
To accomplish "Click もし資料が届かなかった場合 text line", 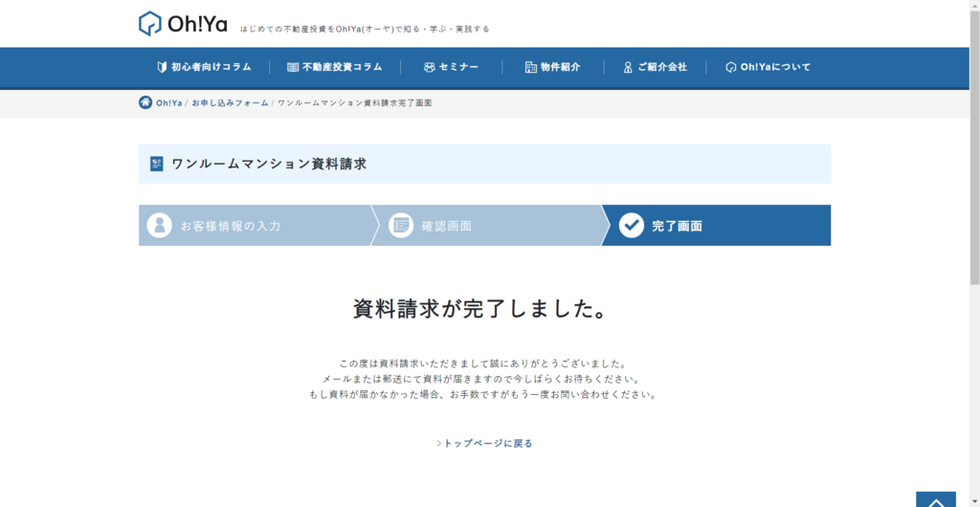I will pyautogui.click(x=483, y=395).
